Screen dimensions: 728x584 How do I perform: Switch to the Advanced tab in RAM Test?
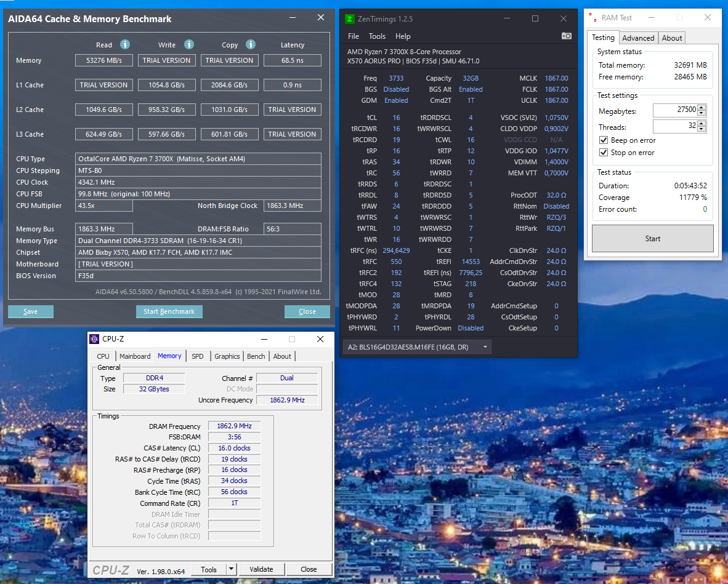pos(638,38)
